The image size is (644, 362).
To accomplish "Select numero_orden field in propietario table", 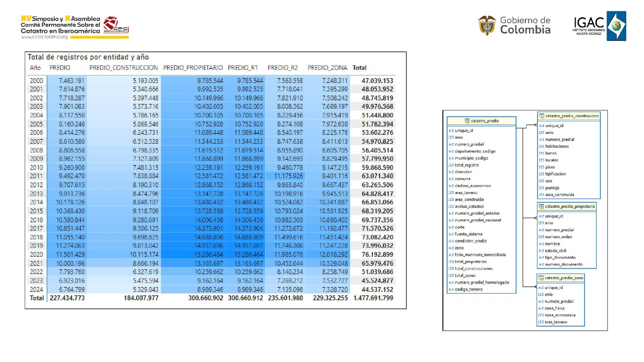I will 558,237.
